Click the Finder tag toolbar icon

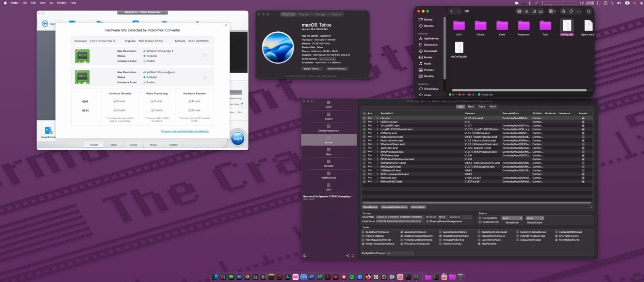point(571,11)
